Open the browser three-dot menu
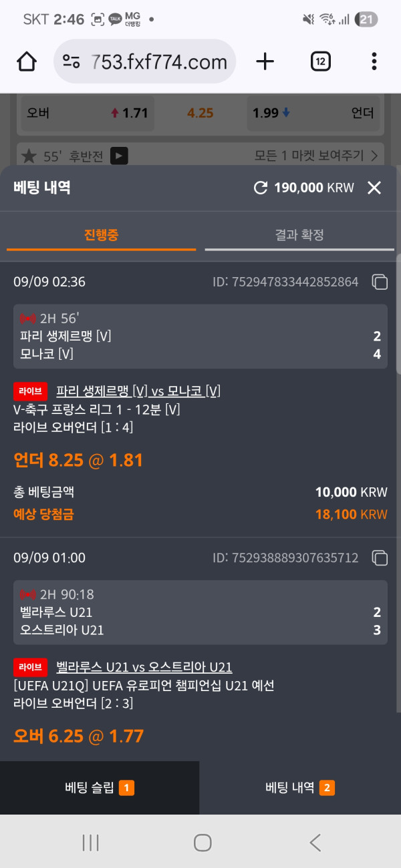The width and height of the screenshot is (401, 868). [x=374, y=61]
